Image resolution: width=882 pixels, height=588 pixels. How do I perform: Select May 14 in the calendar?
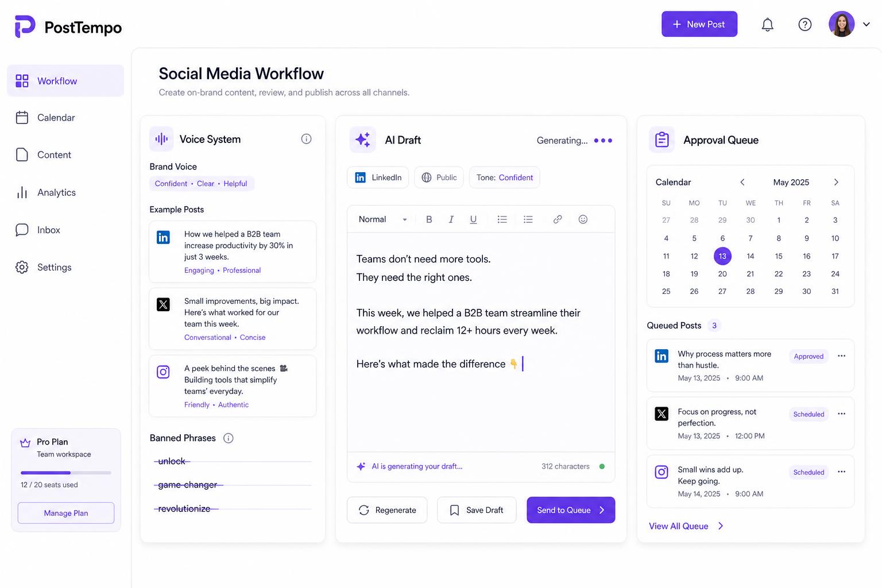pyautogui.click(x=751, y=256)
